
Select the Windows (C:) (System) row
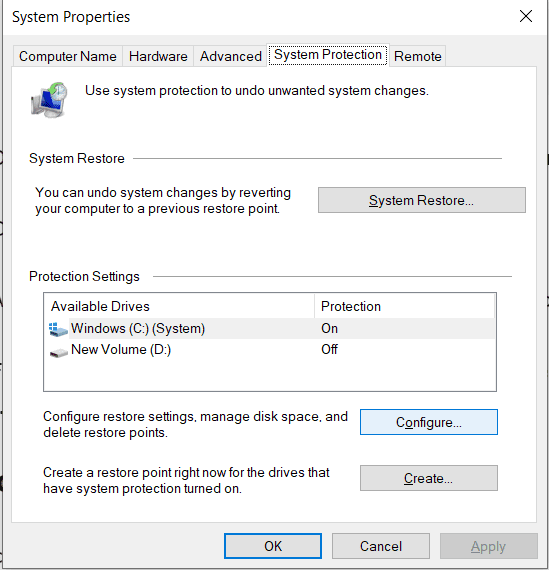pos(270,329)
